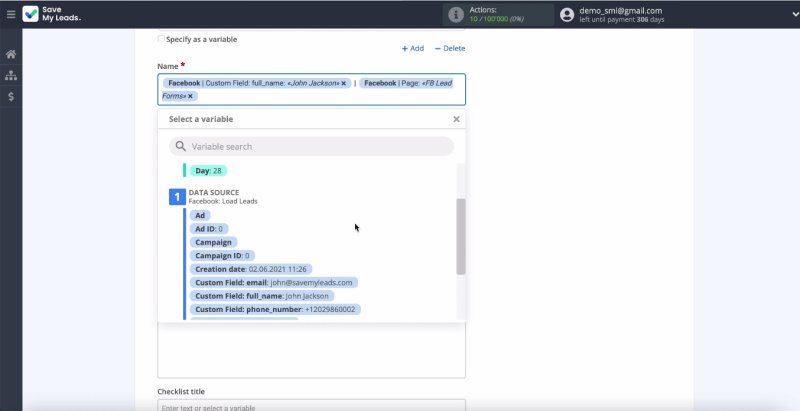Choose the Creation date variable
The width and height of the screenshot is (800, 411).
click(251, 269)
